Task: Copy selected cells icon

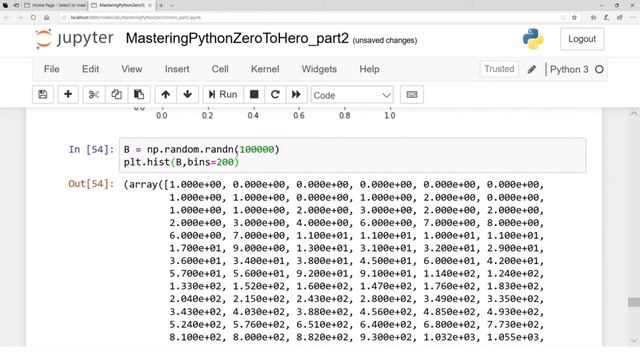Action: pos(116,95)
